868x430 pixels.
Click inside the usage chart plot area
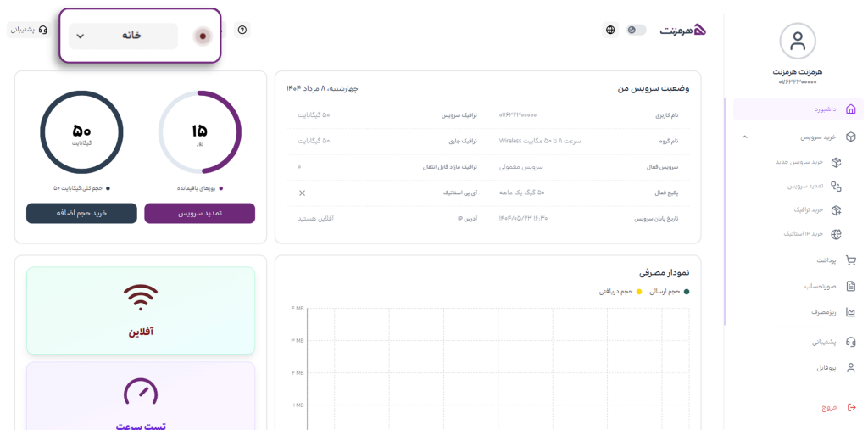click(x=498, y=368)
